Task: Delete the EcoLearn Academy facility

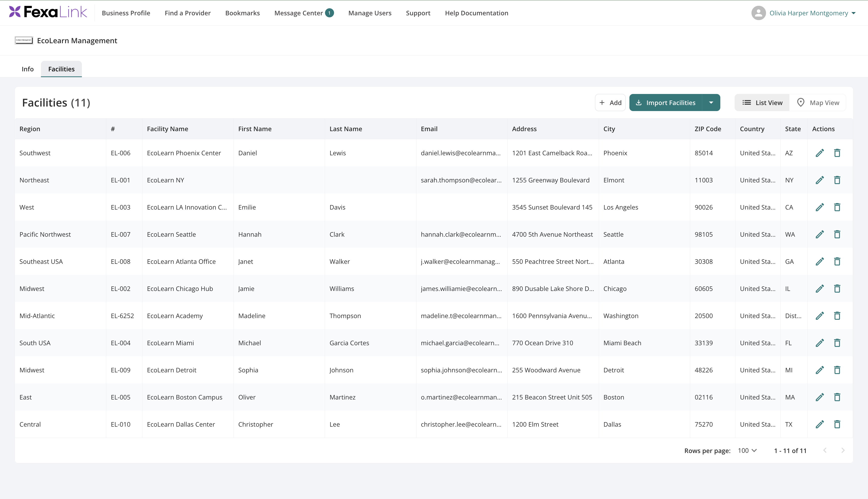Action: click(837, 316)
